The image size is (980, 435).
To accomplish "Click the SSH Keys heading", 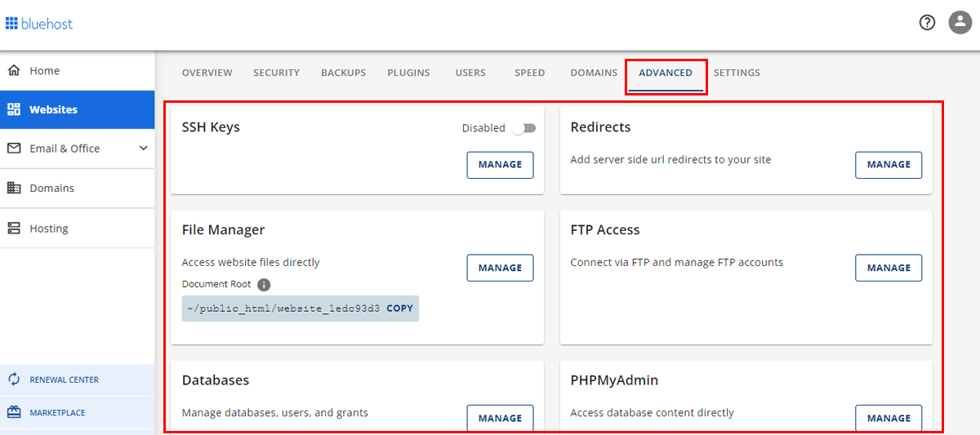I will (211, 127).
